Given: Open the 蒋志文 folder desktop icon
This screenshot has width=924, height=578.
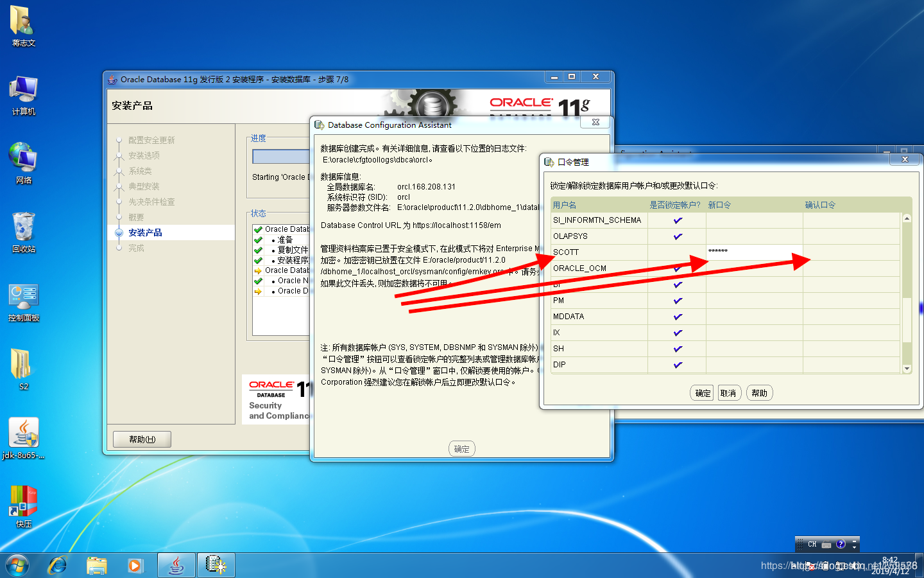Looking at the screenshot, I should click(23, 26).
